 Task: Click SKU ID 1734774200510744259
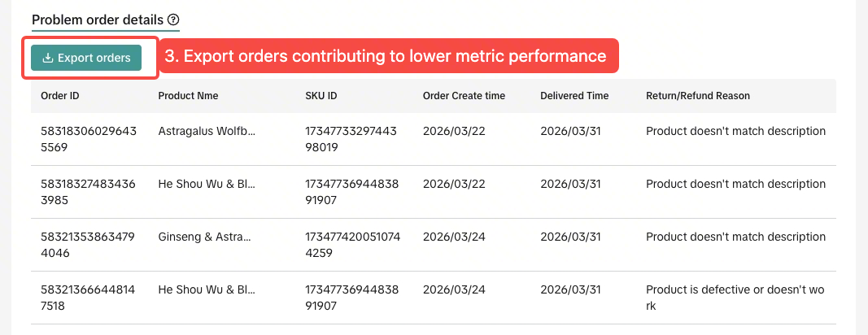pos(352,245)
